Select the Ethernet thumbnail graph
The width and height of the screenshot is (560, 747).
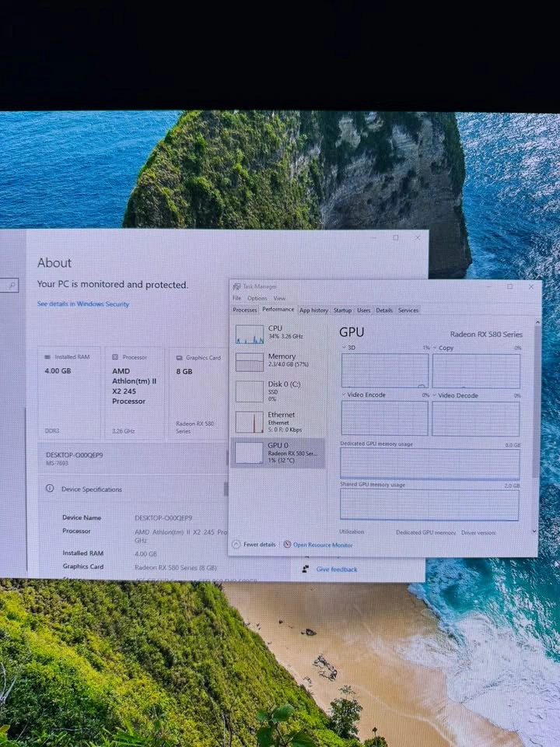tap(250, 422)
